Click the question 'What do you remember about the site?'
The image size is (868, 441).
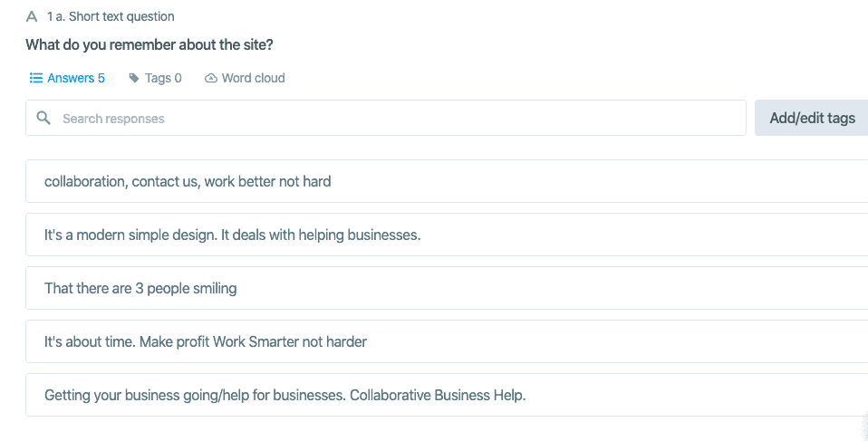coord(149,44)
